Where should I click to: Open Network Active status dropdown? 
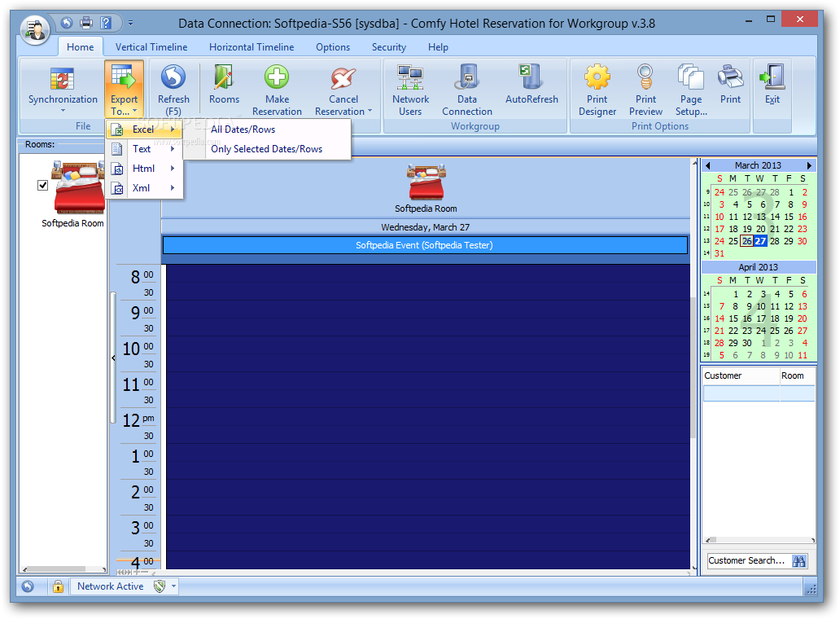point(173,586)
